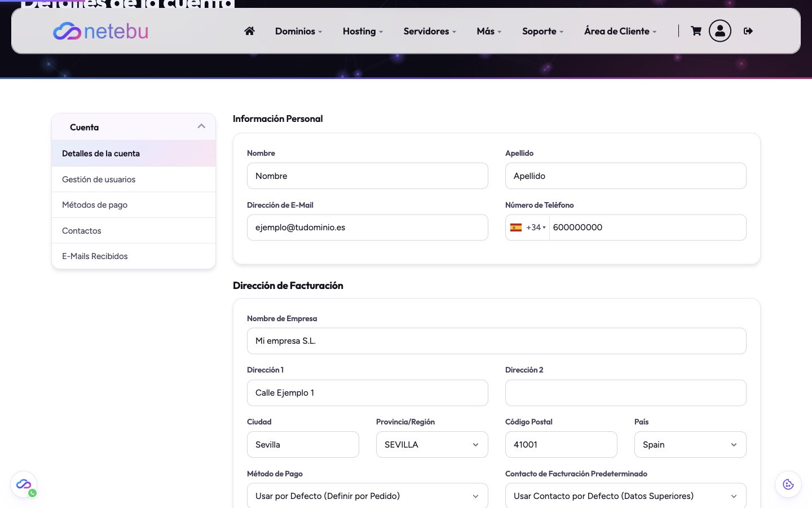Open the Hosting menu

coord(363,31)
